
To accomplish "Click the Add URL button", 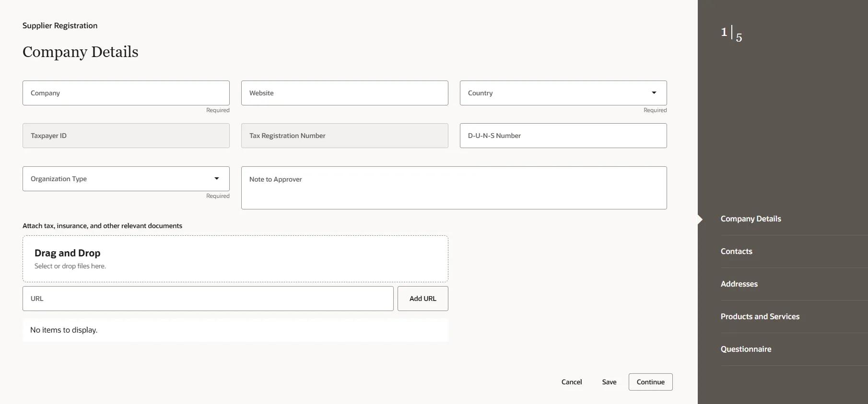I will [423, 299].
